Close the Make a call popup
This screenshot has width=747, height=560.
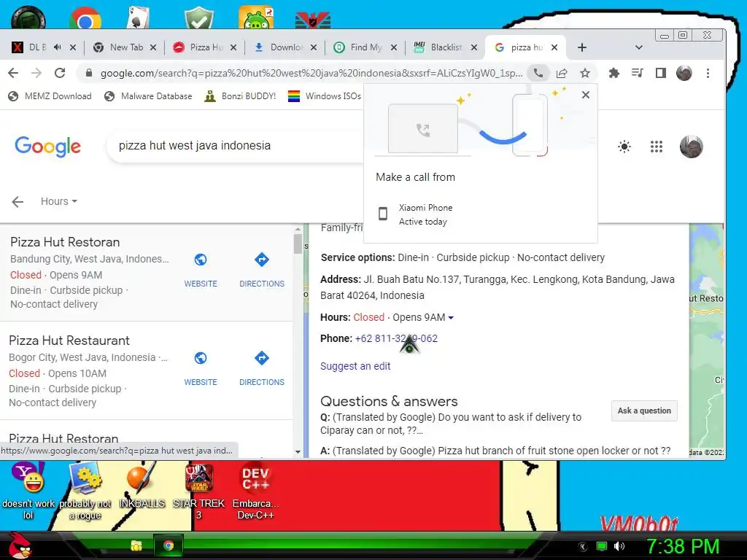pos(586,95)
